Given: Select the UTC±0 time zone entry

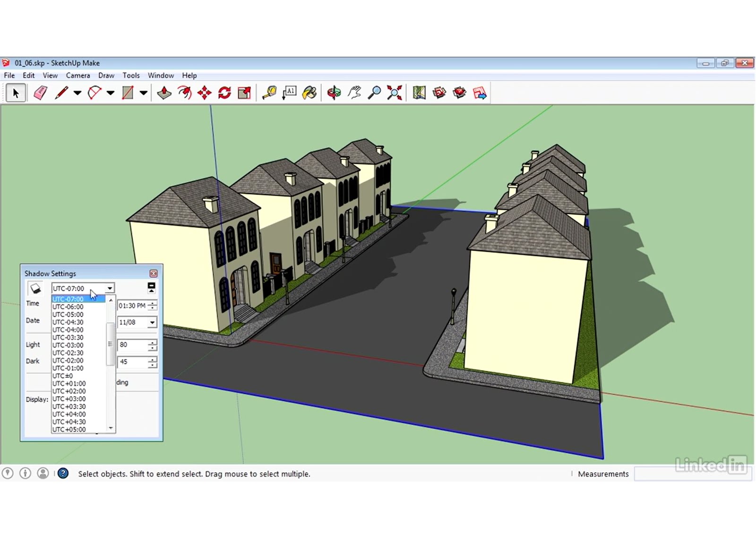Looking at the screenshot, I should click(x=78, y=376).
